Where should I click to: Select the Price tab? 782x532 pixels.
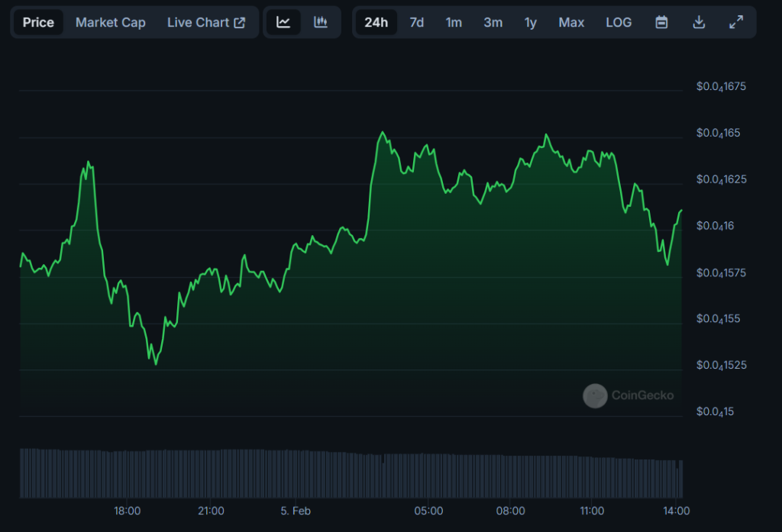coord(38,22)
